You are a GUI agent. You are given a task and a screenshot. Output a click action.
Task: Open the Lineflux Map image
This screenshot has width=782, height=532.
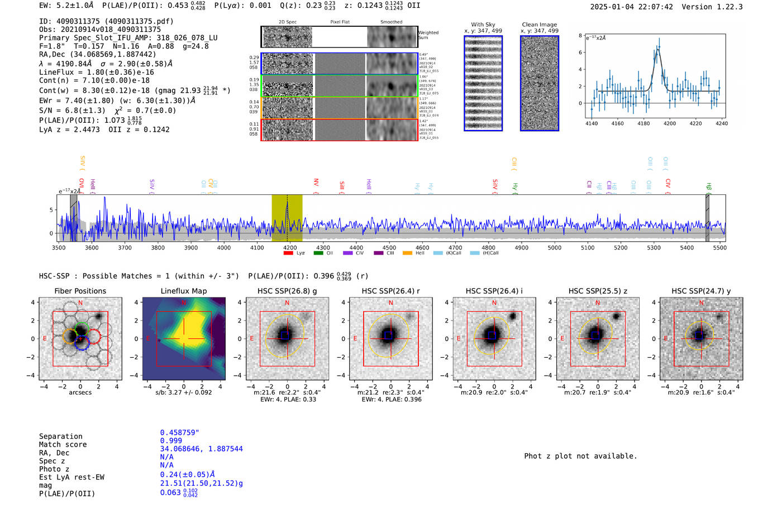[184, 338]
